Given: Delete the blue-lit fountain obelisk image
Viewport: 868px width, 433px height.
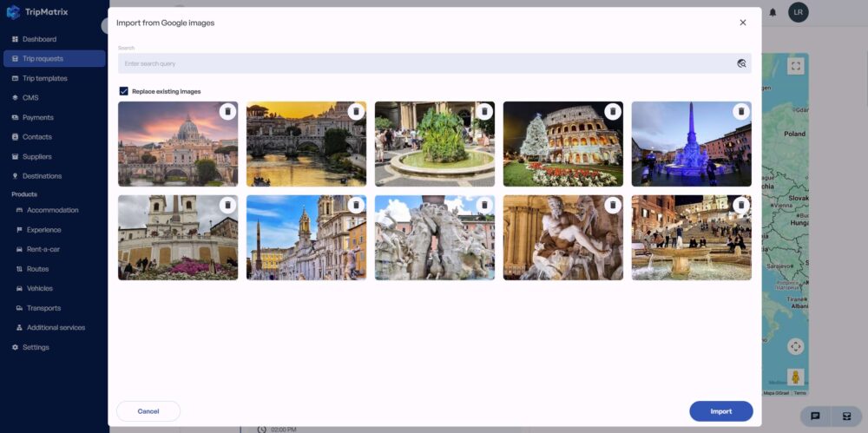Looking at the screenshot, I should (741, 111).
